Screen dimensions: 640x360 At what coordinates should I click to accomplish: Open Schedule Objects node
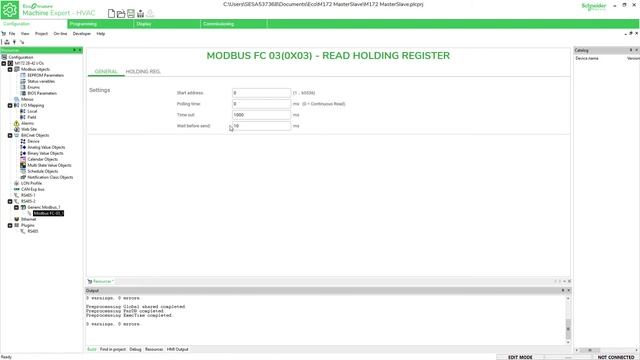42,171
